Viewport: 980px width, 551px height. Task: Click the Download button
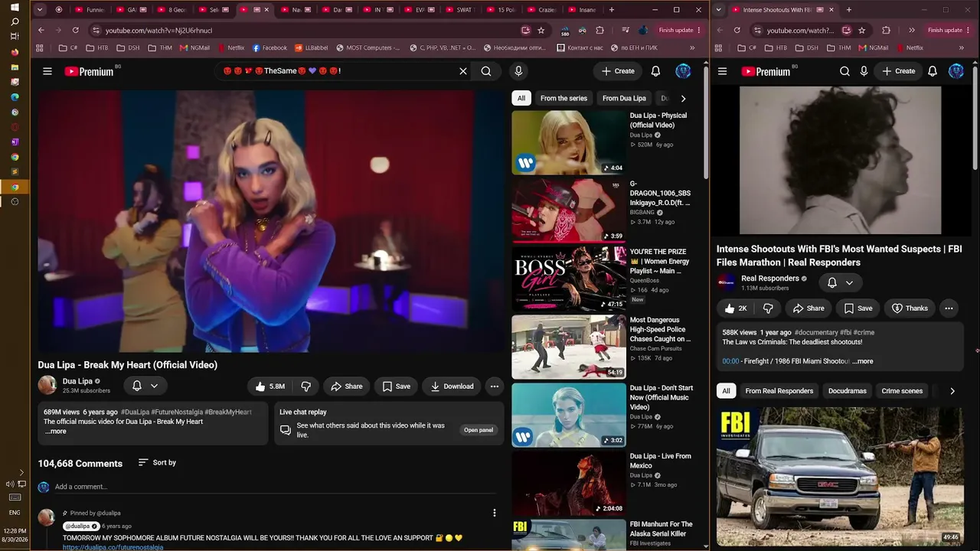[x=452, y=386]
